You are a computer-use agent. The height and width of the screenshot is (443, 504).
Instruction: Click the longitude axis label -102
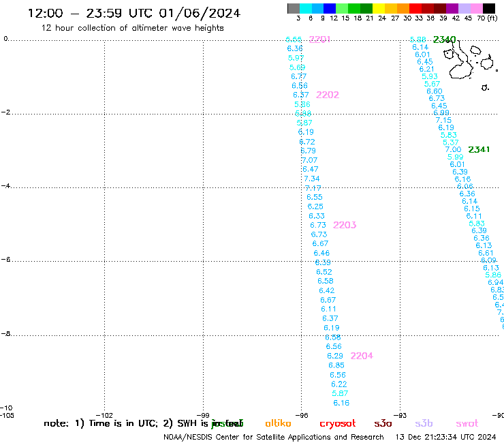[x=104, y=415]
